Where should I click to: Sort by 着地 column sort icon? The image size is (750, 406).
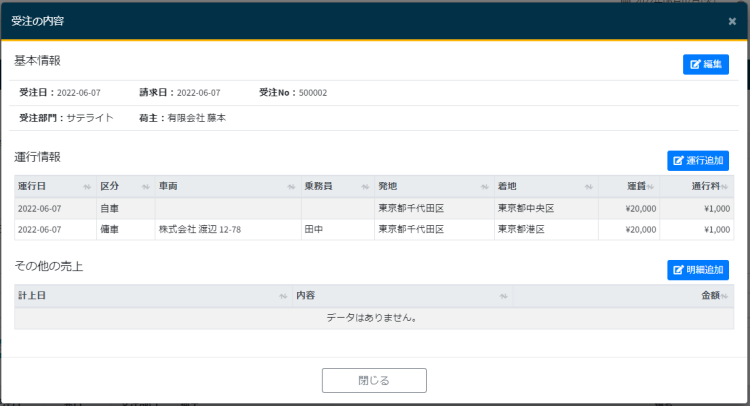pos(587,187)
